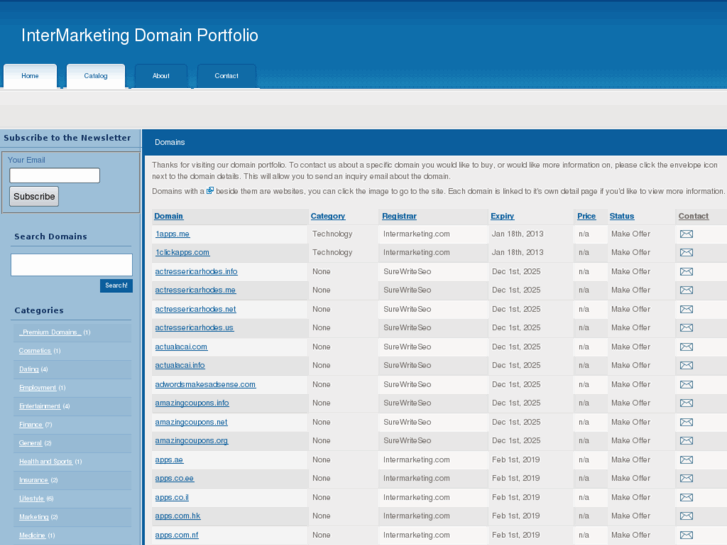
Task: Send inquiry via actualacai.com envelope
Action: [x=686, y=346]
